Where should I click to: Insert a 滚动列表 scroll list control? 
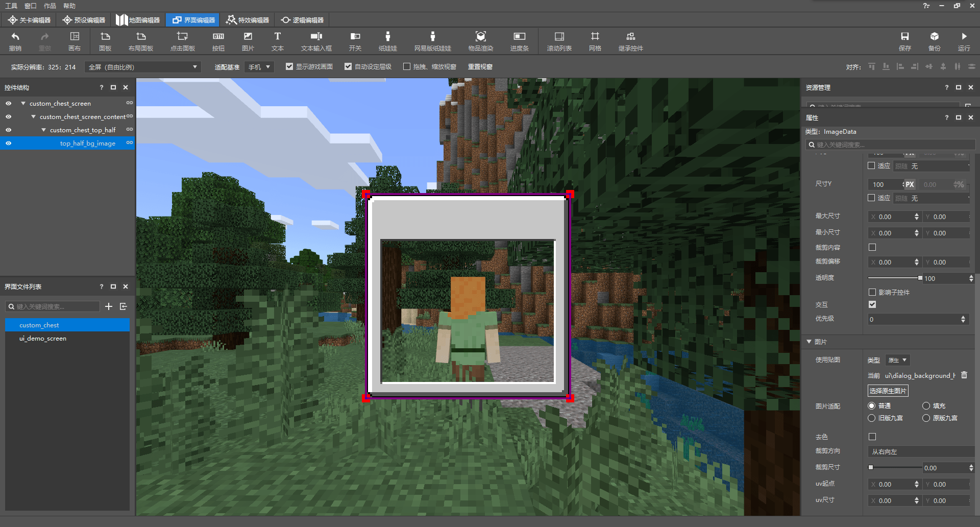pyautogui.click(x=559, y=41)
